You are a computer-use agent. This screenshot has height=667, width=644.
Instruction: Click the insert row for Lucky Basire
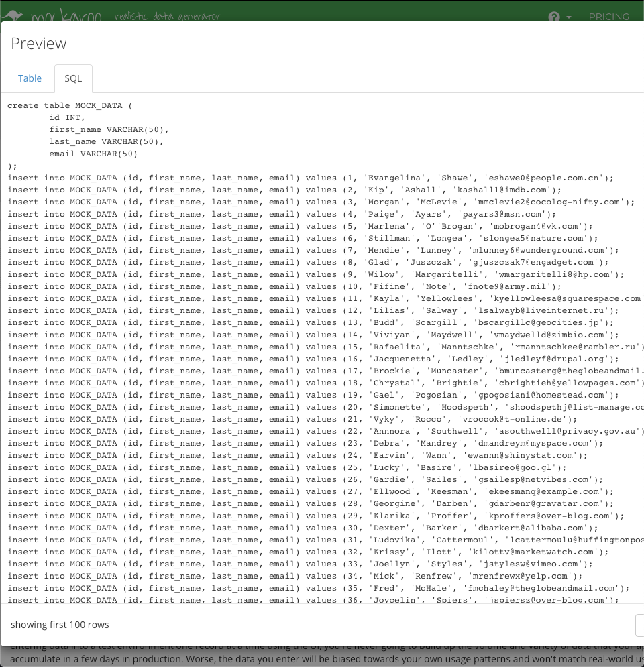[x=287, y=467]
